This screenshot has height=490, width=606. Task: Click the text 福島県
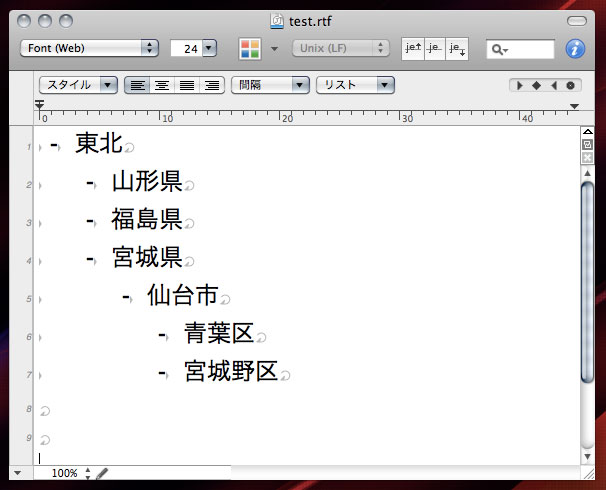pyautogui.click(x=147, y=219)
